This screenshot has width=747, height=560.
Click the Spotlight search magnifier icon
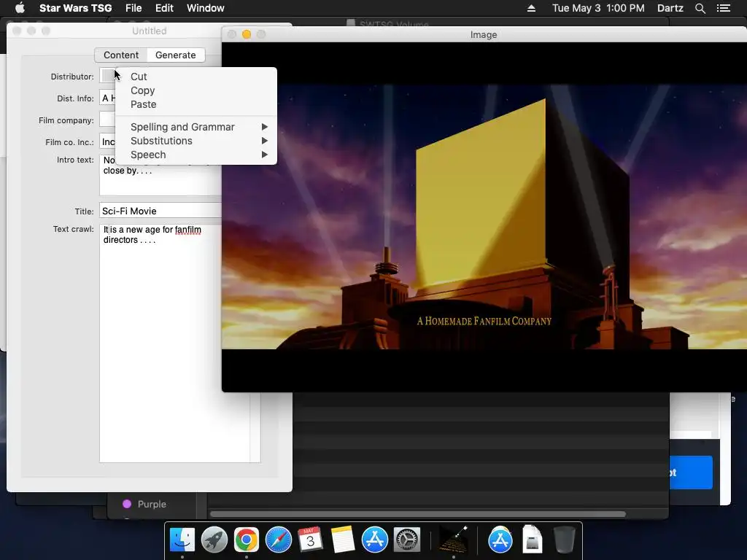coord(700,8)
